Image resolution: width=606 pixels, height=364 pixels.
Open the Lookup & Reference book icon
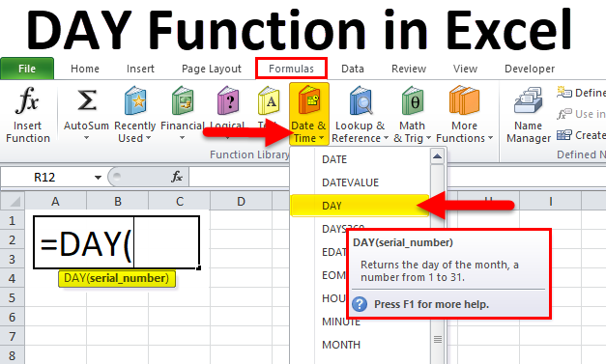tap(361, 100)
